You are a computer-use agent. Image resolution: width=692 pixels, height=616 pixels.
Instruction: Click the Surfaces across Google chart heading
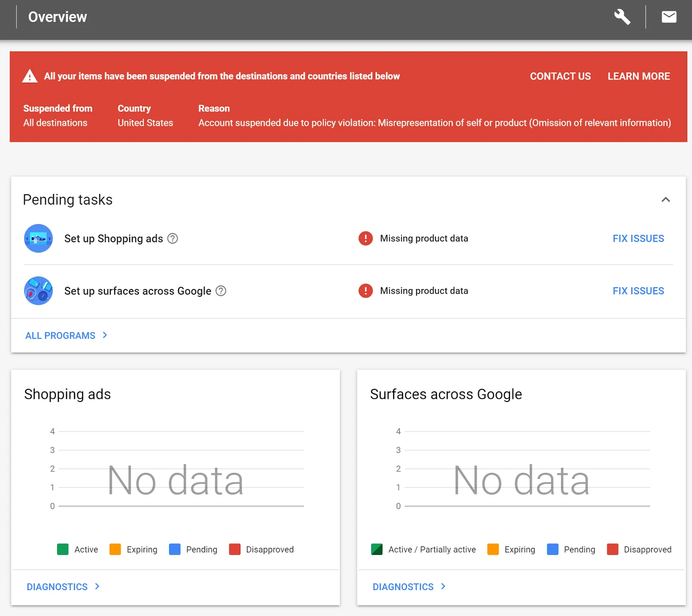coord(446,394)
